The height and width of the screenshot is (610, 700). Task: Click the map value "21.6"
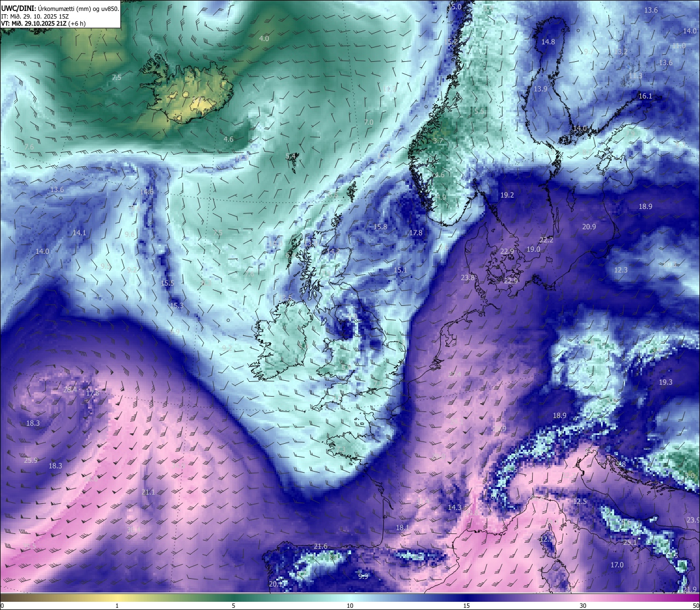click(x=320, y=547)
